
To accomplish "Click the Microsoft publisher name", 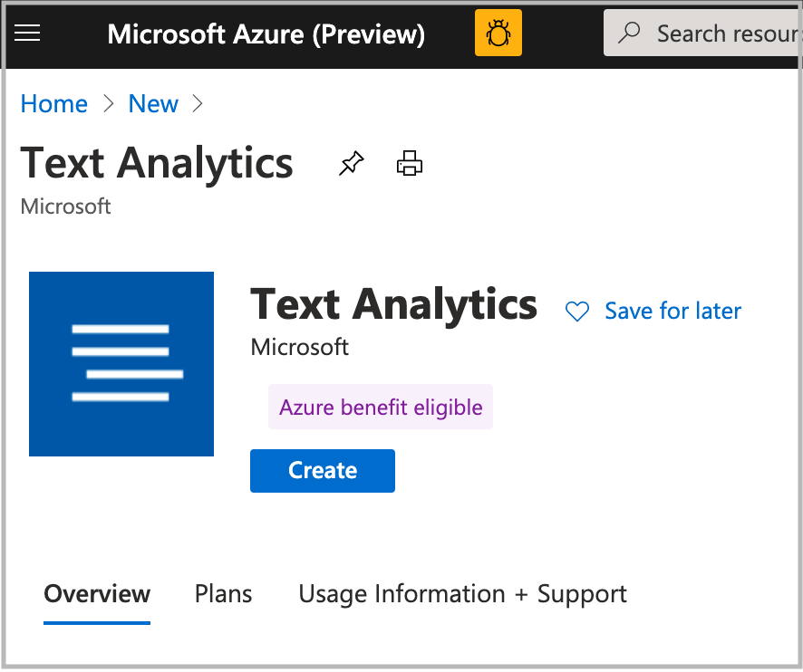I will pos(299,347).
